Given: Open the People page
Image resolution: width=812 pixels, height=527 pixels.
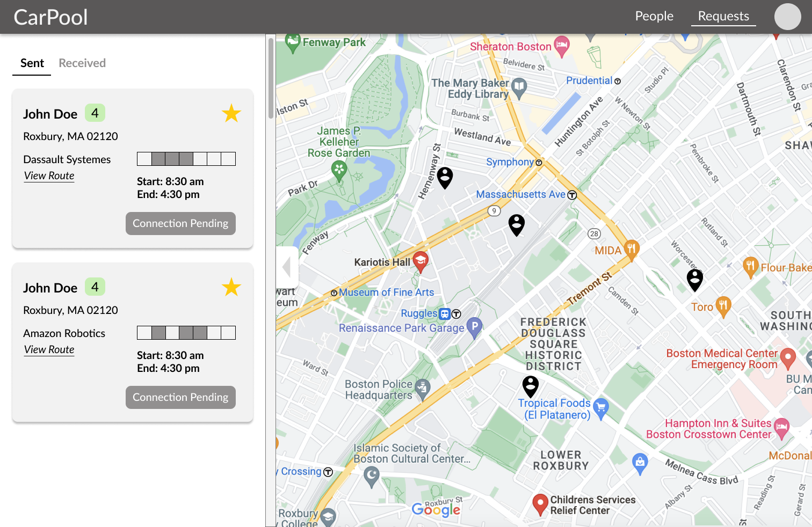Looking at the screenshot, I should click(x=654, y=16).
